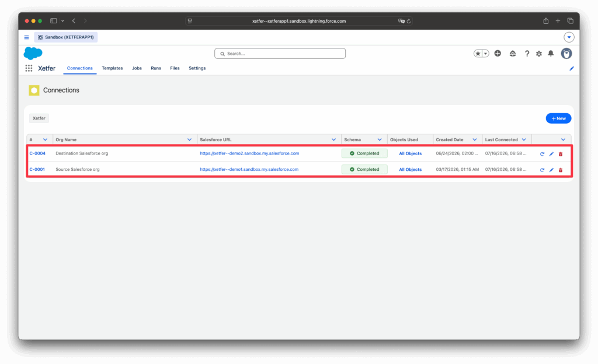Refresh the Destination Salesforce org connection

[542, 154]
